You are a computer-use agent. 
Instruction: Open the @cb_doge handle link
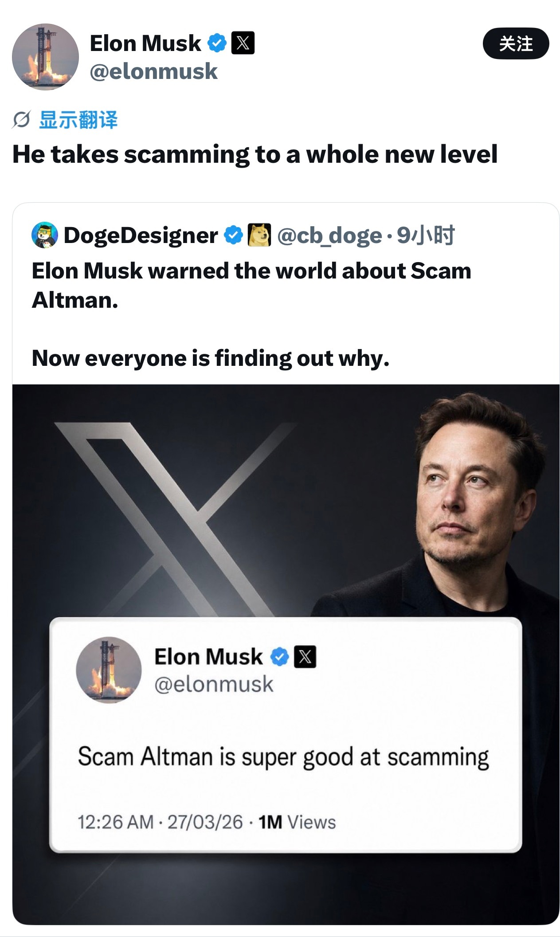[x=329, y=235]
